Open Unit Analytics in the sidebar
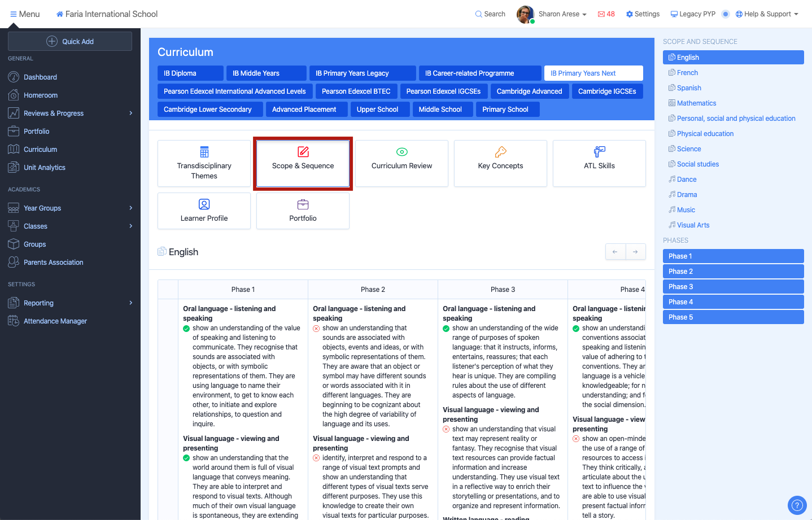Screen dimensions: 812x520 pos(45,168)
